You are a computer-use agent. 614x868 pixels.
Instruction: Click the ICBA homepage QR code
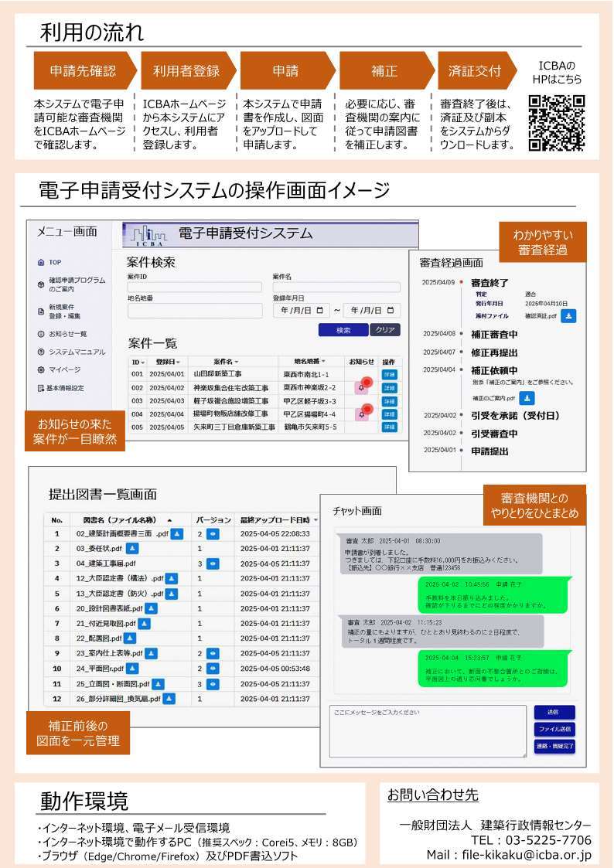pos(557,123)
